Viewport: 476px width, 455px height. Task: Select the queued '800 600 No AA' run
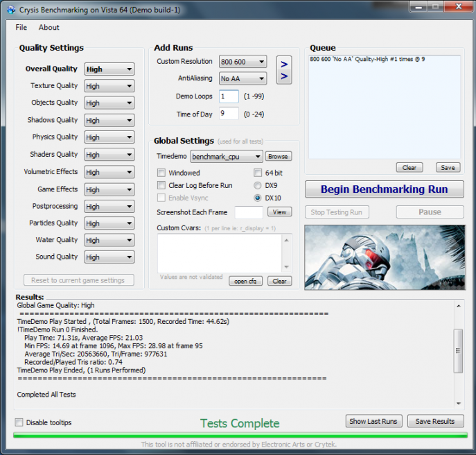pyautogui.click(x=367, y=59)
